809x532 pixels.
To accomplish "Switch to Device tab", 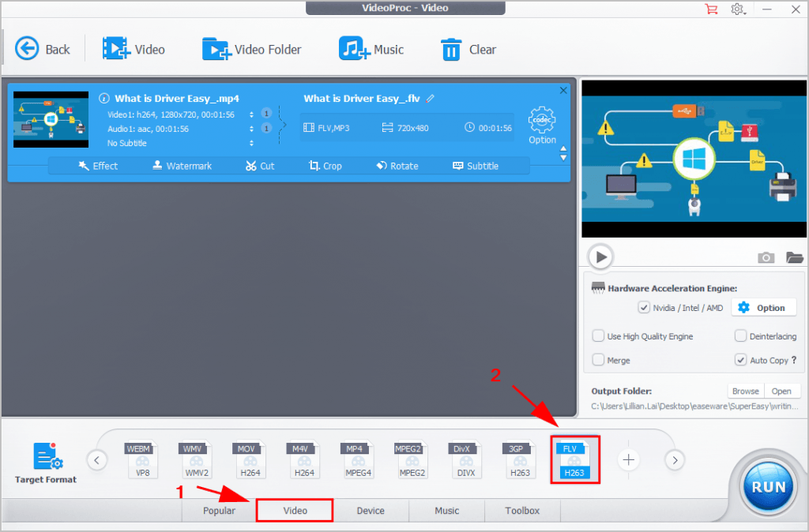I will pos(371,511).
